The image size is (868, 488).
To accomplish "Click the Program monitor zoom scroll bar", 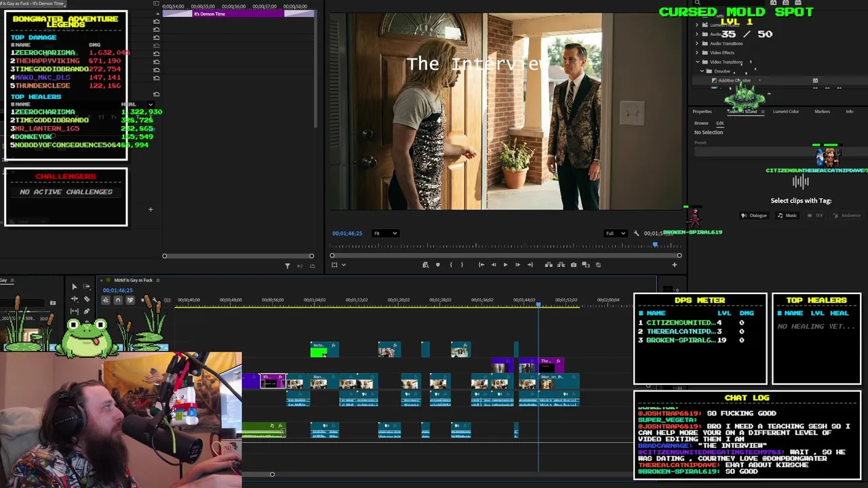I will click(x=505, y=256).
